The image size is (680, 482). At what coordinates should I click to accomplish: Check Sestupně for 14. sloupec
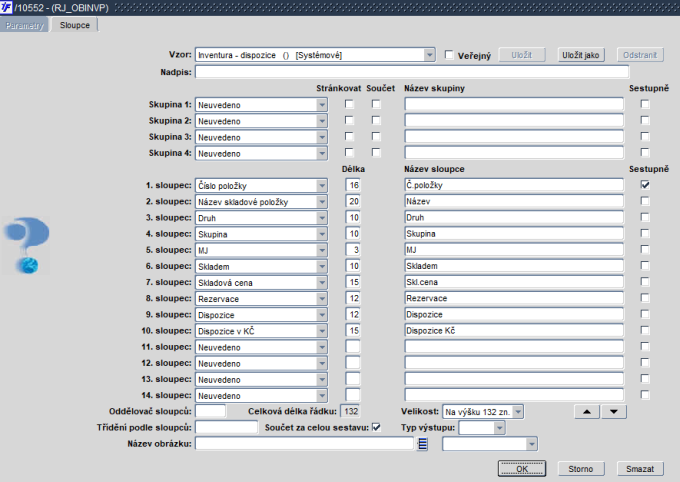pyautogui.click(x=645, y=395)
